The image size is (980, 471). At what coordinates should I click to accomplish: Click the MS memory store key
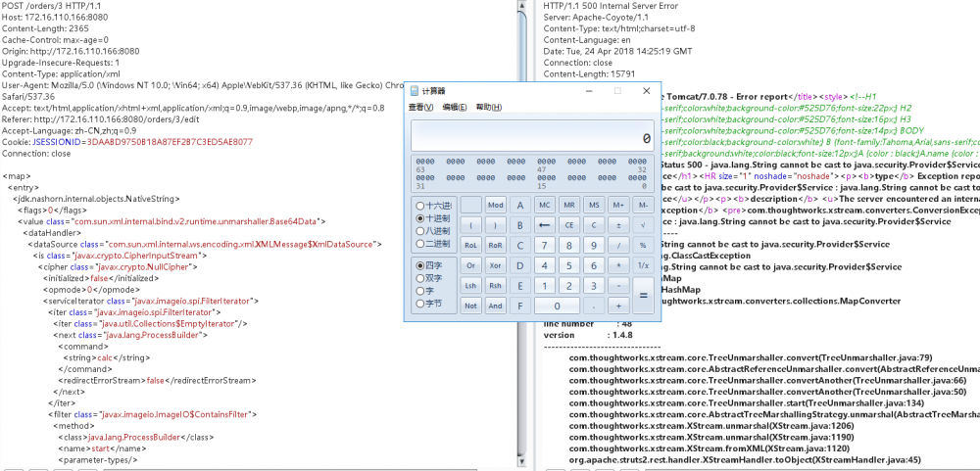click(x=594, y=205)
